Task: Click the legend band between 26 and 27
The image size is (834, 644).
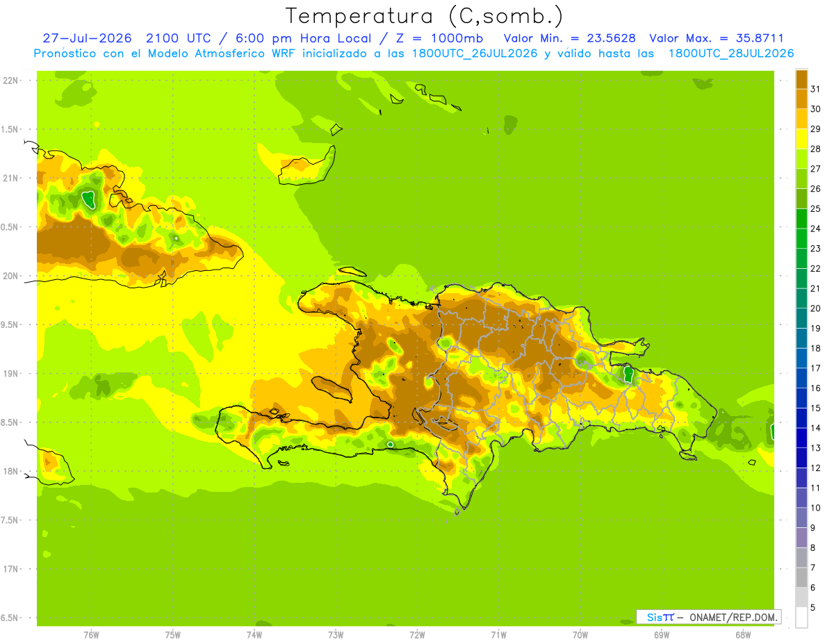Action: tap(801, 179)
